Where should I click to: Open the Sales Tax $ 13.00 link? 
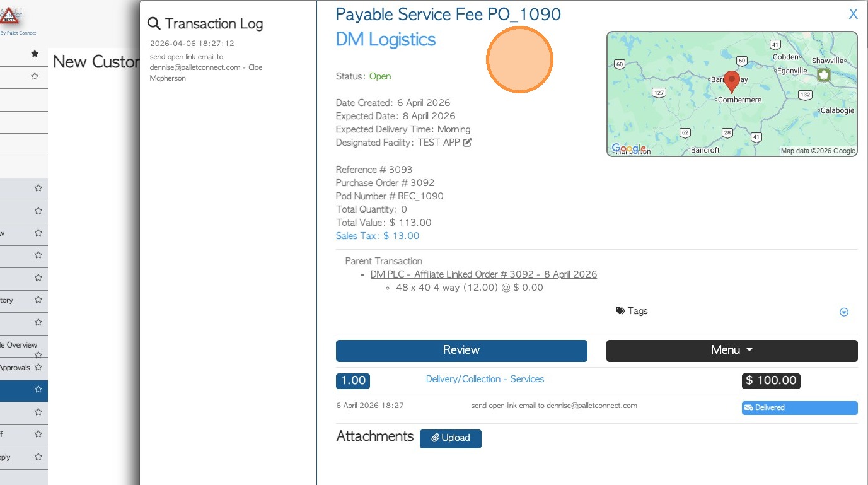[x=377, y=236]
